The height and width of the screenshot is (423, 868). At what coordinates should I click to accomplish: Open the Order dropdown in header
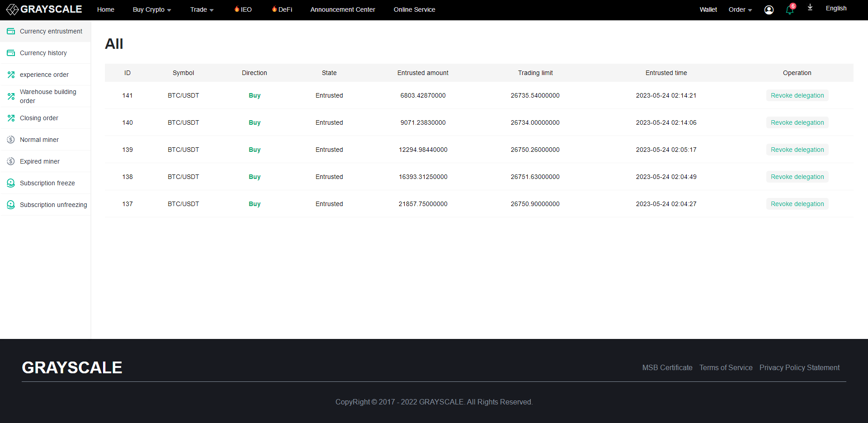pyautogui.click(x=740, y=9)
